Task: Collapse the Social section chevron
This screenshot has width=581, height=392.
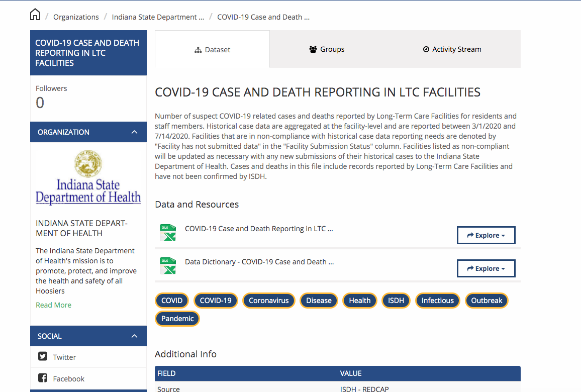Action: click(134, 336)
